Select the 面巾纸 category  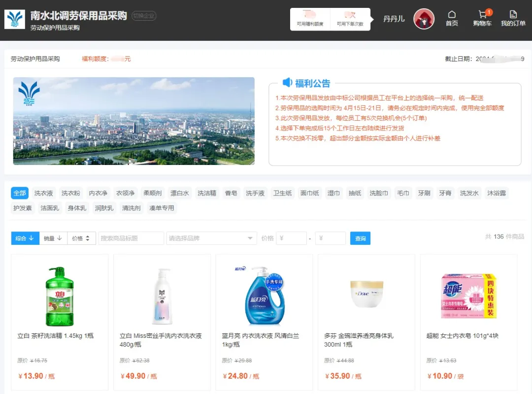pos(310,193)
